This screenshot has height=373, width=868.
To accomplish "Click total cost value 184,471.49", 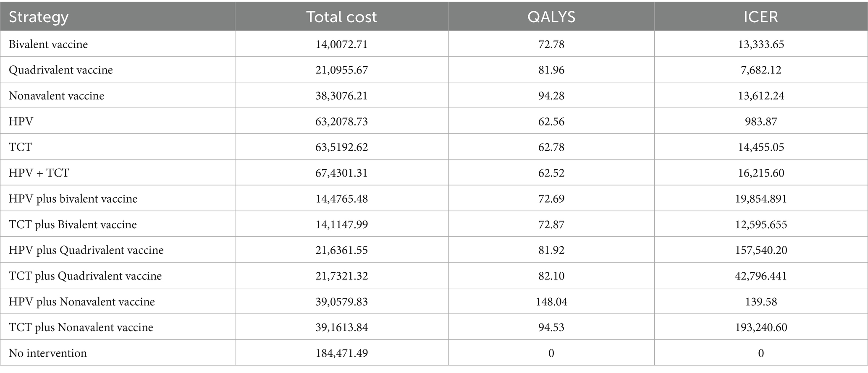I will click(x=341, y=353).
